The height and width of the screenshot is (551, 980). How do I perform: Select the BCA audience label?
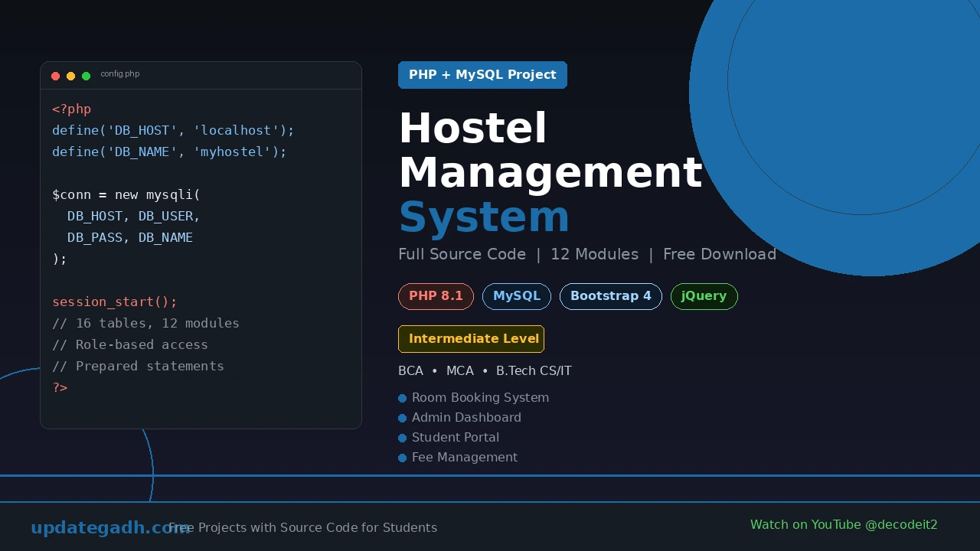(x=410, y=370)
